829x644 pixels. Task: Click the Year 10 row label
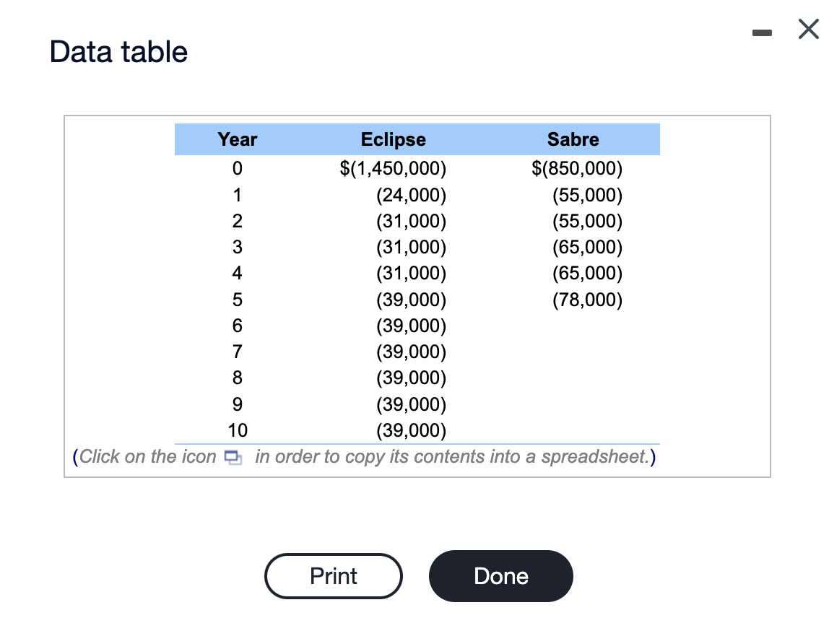238,430
